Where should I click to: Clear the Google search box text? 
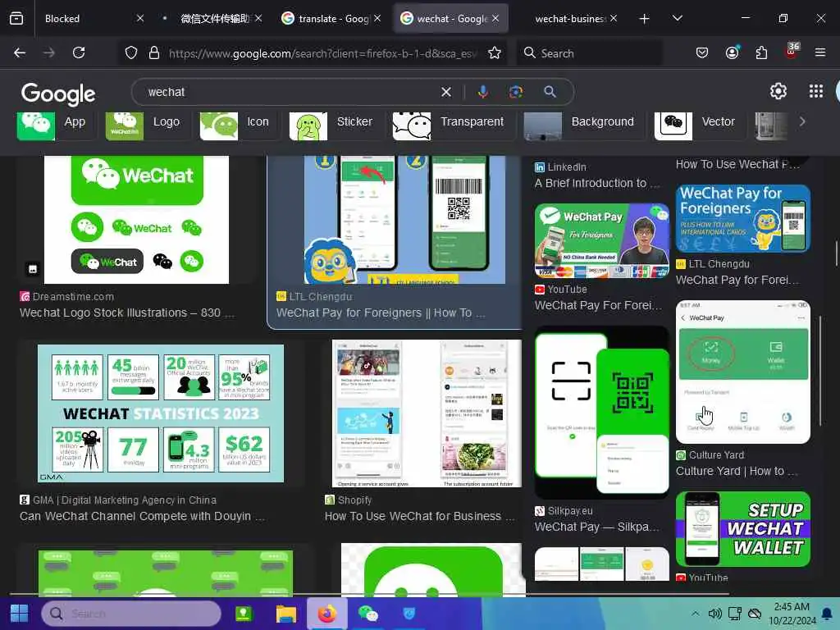tap(445, 92)
